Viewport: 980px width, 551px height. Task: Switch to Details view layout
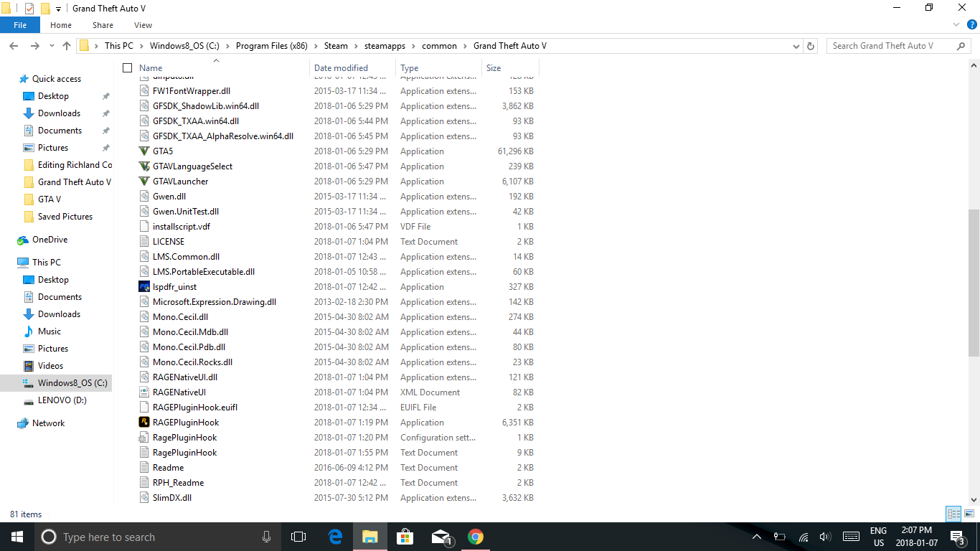click(953, 514)
